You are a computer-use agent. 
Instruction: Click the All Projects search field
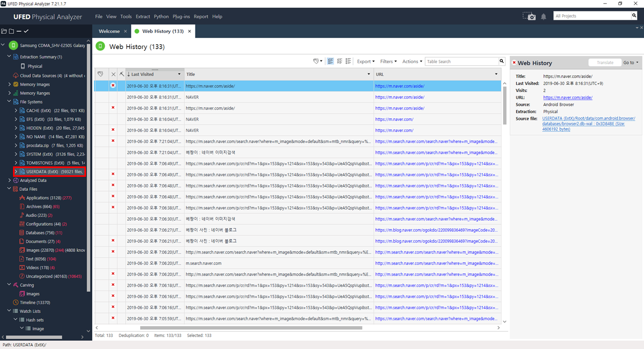[x=592, y=16]
